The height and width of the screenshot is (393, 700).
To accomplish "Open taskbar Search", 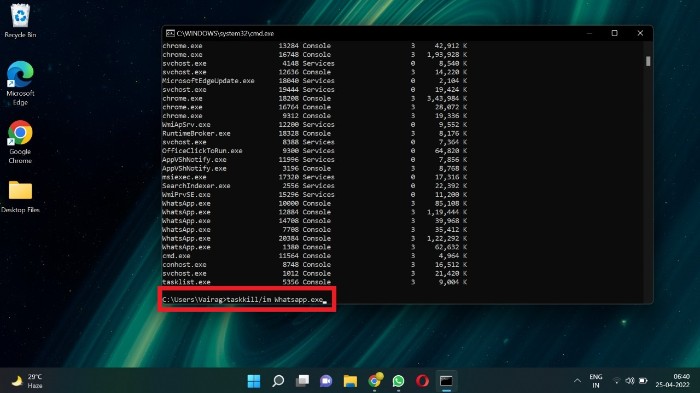I will 278,381.
